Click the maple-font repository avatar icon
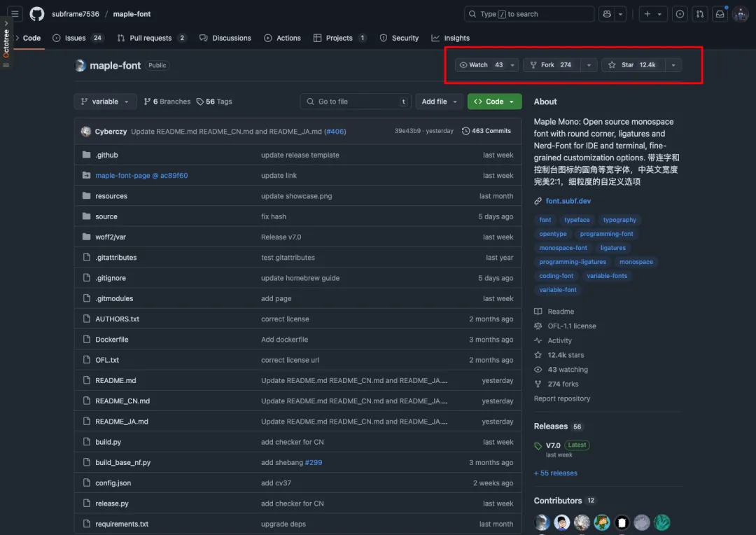The width and height of the screenshot is (756, 535). click(80, 65)
